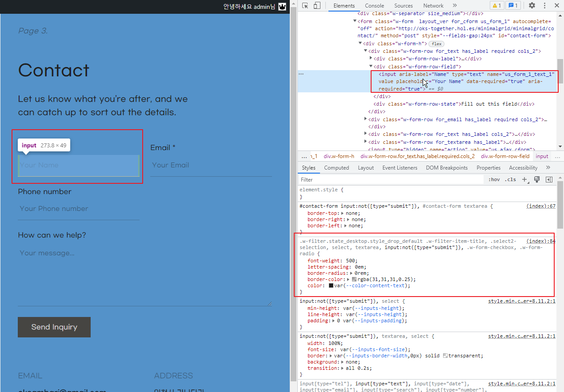Toggle rendering emulations paintbrush icon
Image resolution: width=564 pixels, height=392 pixels.
coord(537,179)
